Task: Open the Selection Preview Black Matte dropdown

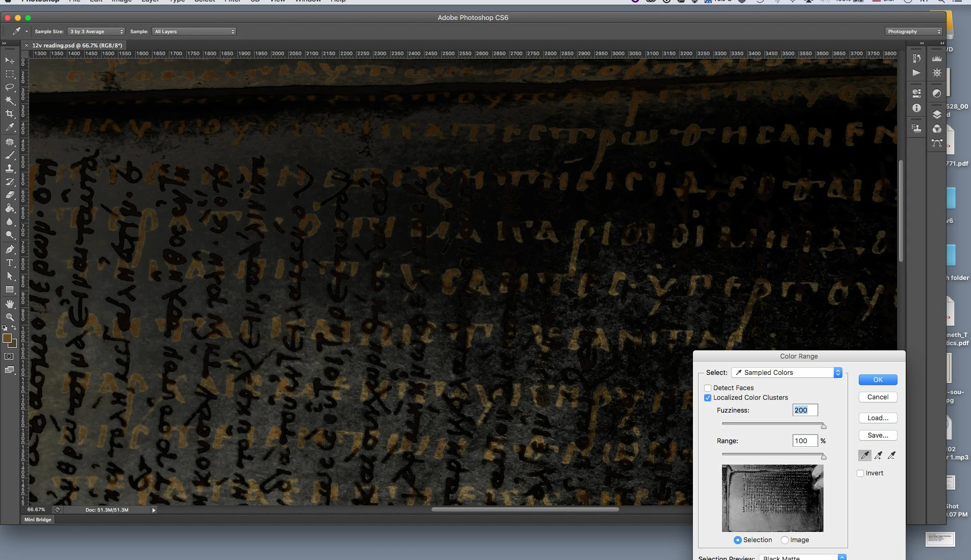Action: pyautogui.click(x=803, y=557)
